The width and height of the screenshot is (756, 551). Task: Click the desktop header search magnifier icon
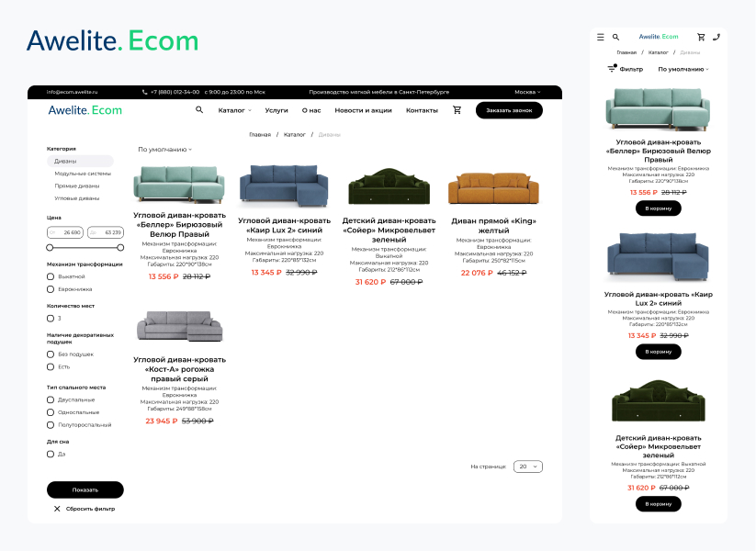[x=199, y=110]
